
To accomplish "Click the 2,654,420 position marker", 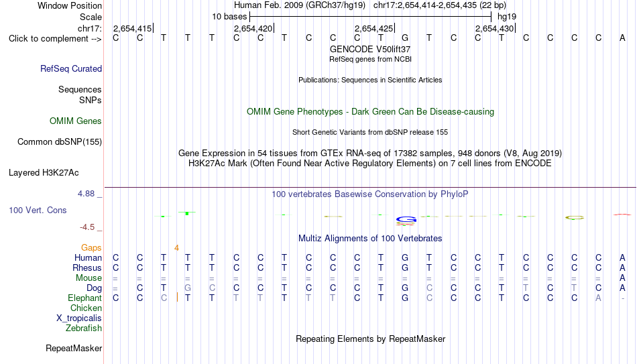I will point(253,28).
